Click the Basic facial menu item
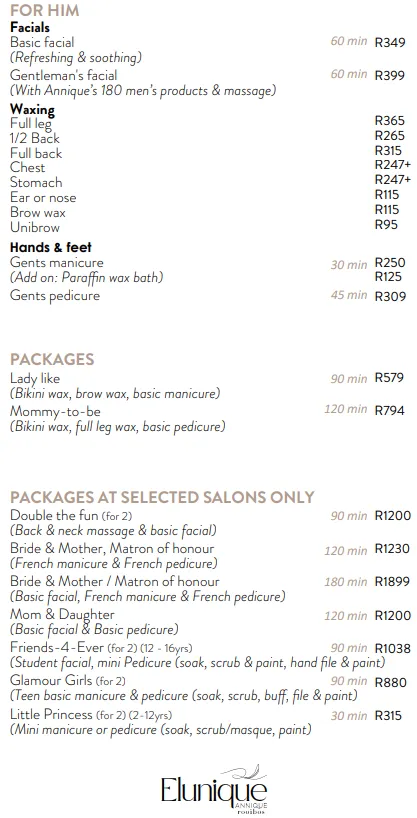The width and height of the screenshot is (417, 818). point(42,42)
